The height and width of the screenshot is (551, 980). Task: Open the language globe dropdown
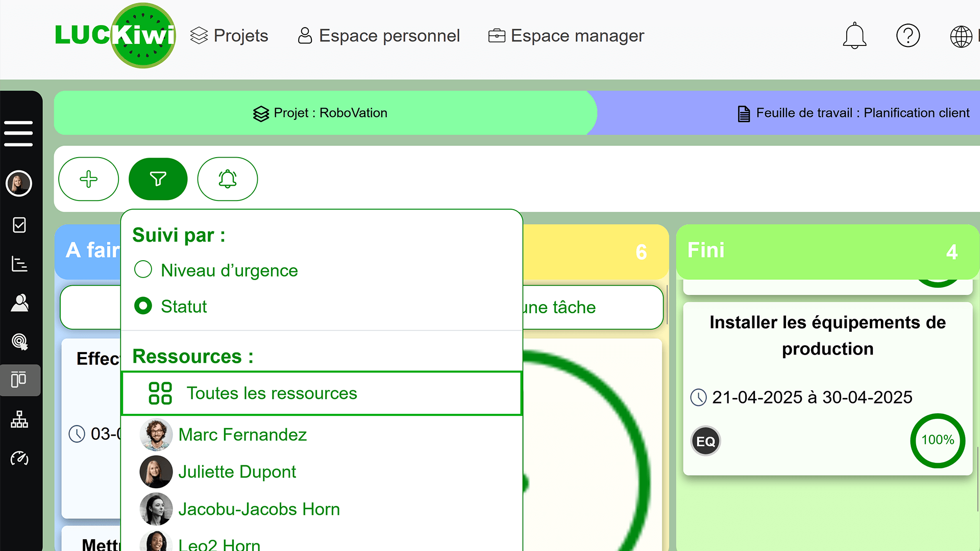tap(962, 36)
